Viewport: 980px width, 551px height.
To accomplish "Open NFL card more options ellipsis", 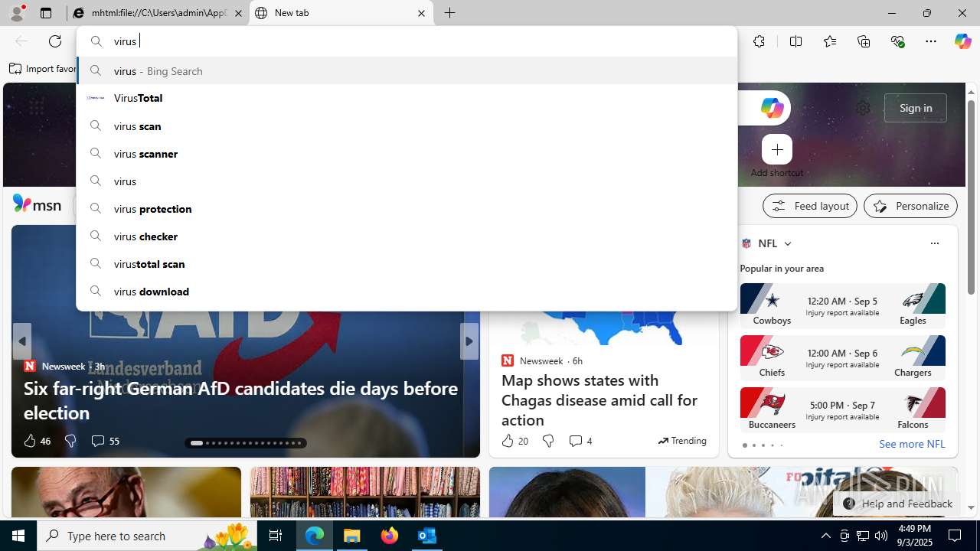I will pyautogui.click(x=934, y=243).
